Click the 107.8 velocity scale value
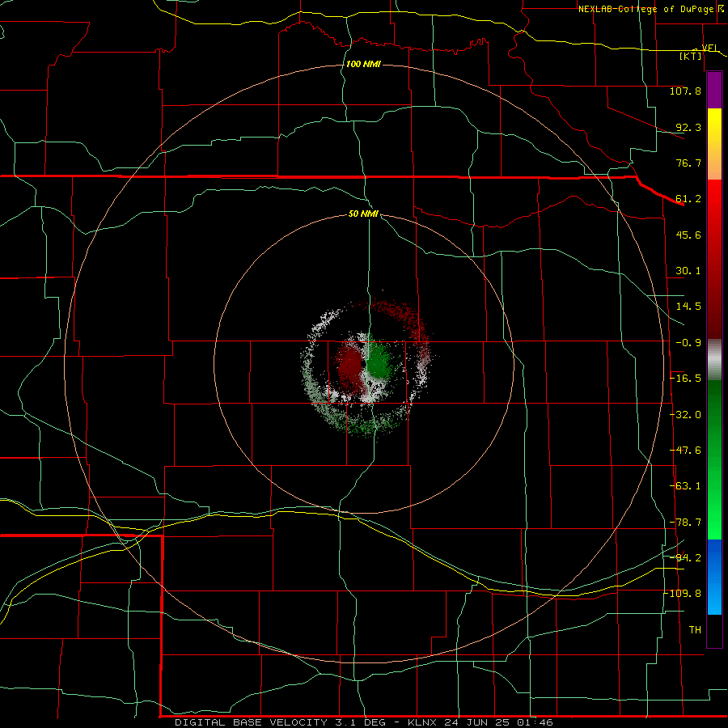This screenshot has height=728, width=728. (685, 91)
